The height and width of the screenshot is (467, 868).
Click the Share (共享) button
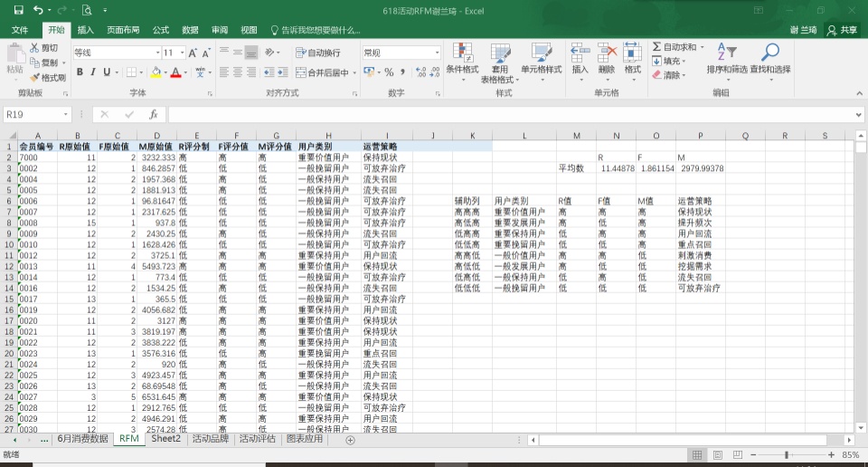[842, 30]
